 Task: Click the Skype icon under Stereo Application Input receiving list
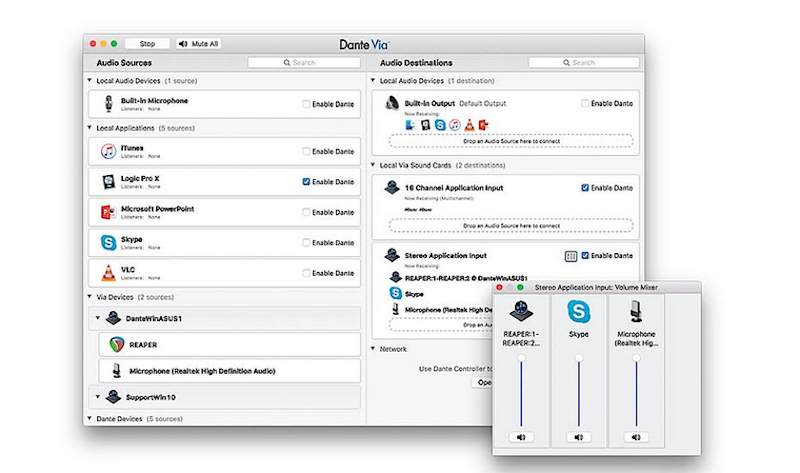pyautogui.click(x=395, y=293)
